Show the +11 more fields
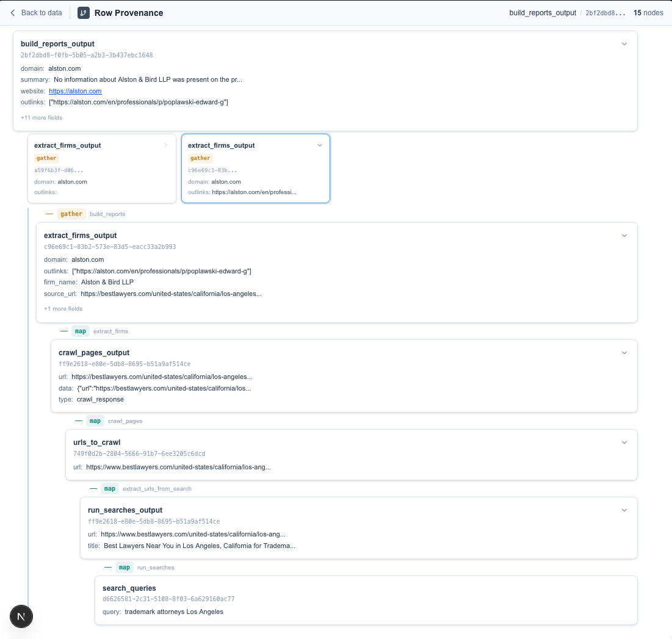Viewport: 672px width, 639px height. coord(41,118)
